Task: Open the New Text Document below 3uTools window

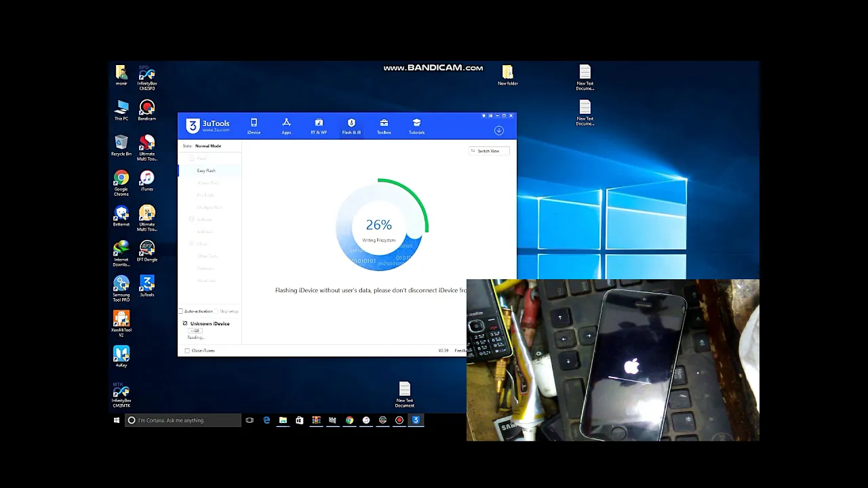Action: click(x=405, y=394)
